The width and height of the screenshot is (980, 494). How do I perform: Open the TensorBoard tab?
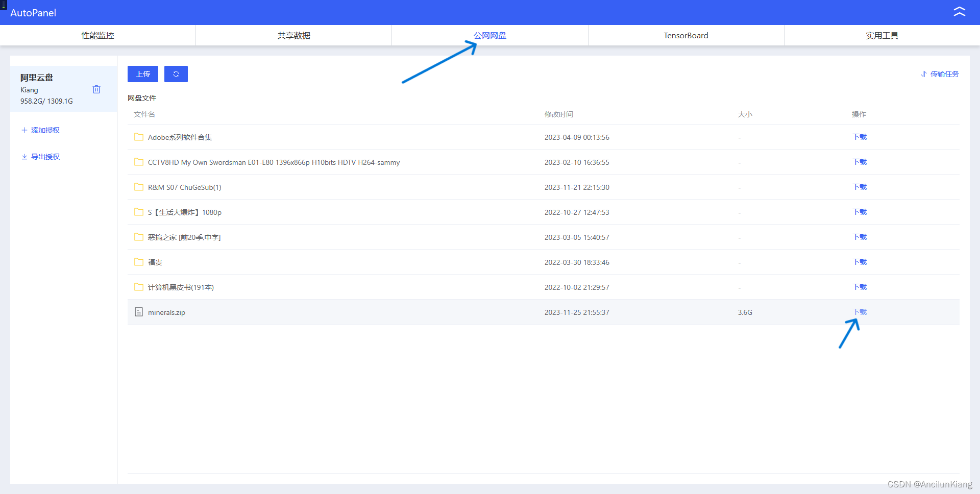coord(686,35)
